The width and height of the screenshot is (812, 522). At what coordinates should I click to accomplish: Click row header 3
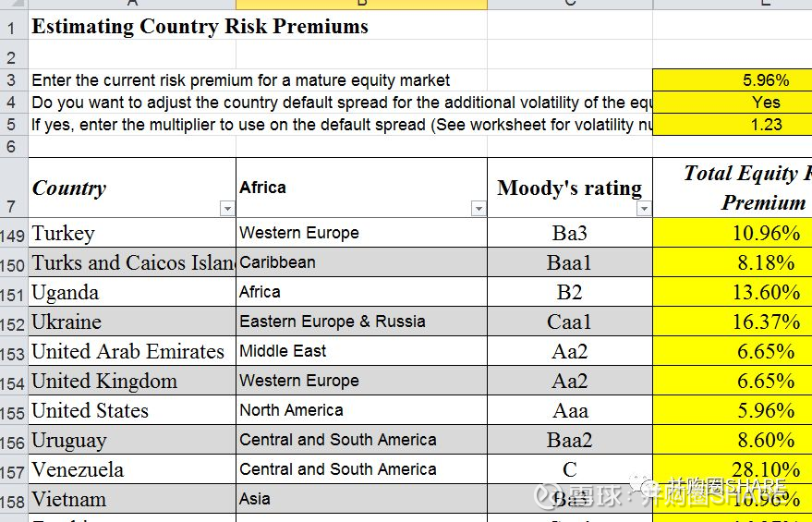click(11, 80)
